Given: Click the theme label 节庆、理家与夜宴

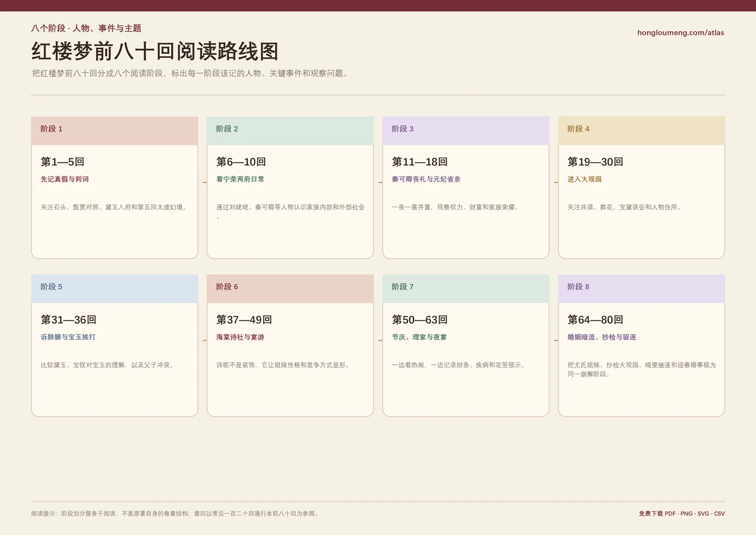Looking at the screenshot, I should (419, 337).
